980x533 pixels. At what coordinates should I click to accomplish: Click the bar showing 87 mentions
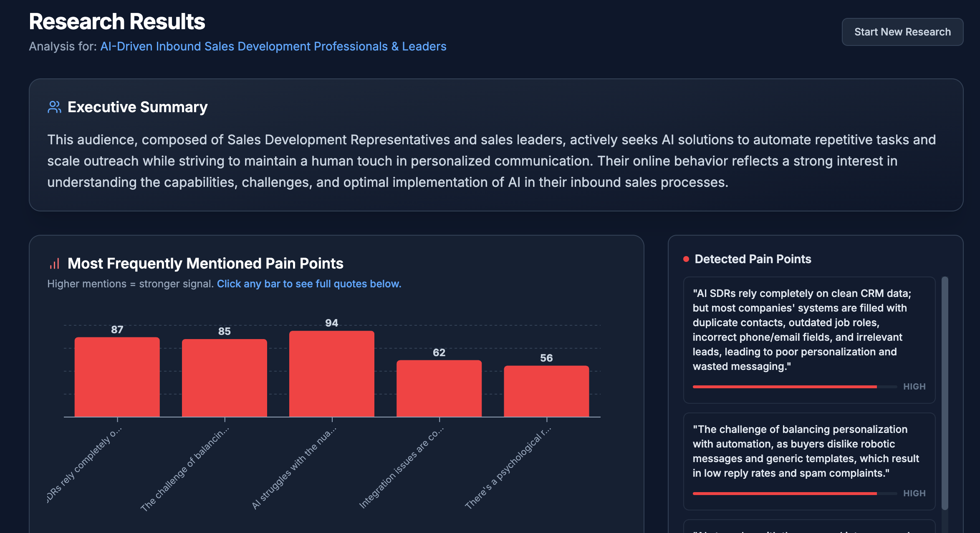tap(117, 377)
